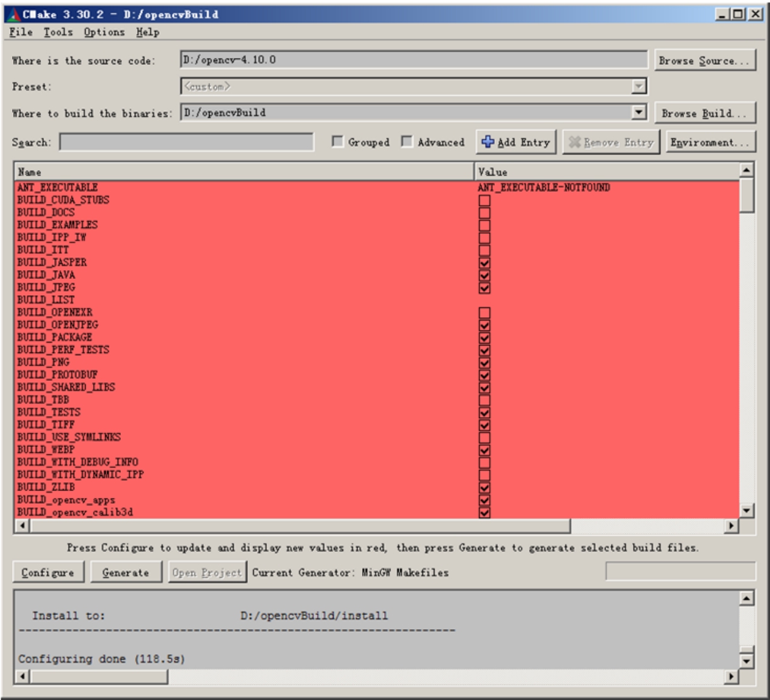The height and width of the screenshot is (700, 770).
Task: Open the Environment settings button
Action: coord(711,142)
